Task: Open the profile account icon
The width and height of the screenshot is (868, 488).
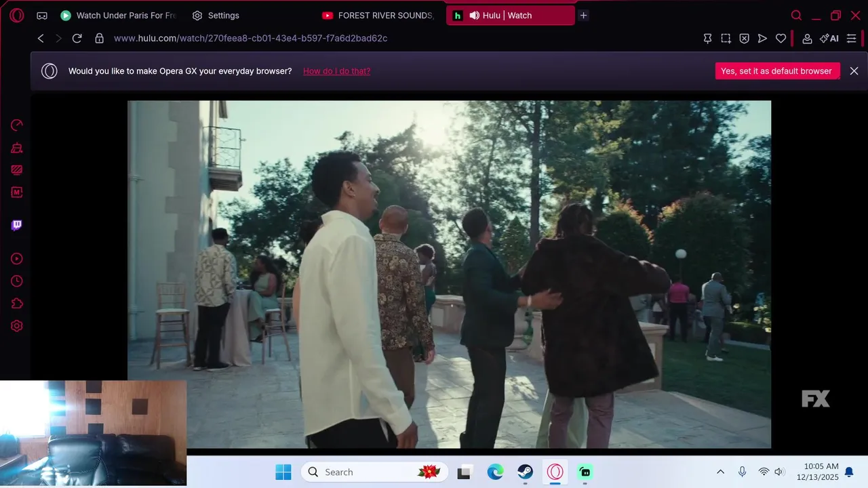Action: [807, 39]
